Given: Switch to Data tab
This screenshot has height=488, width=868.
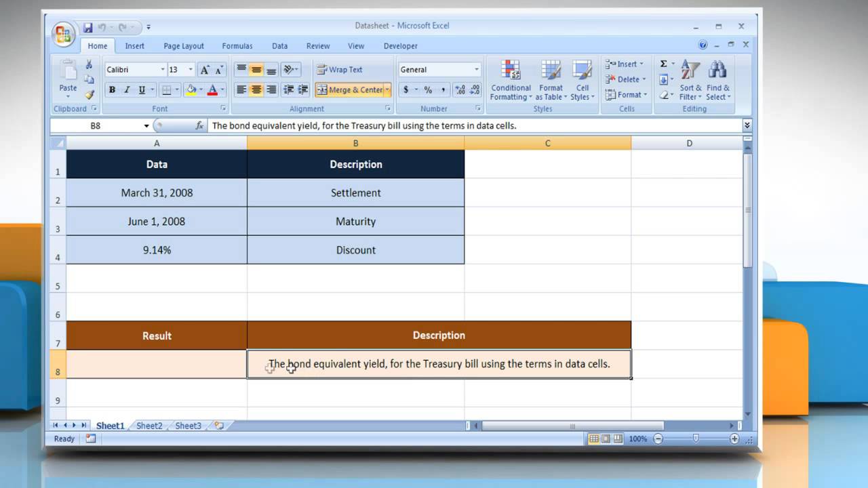Looking at the screenshot, I should (x=279, y=46).
